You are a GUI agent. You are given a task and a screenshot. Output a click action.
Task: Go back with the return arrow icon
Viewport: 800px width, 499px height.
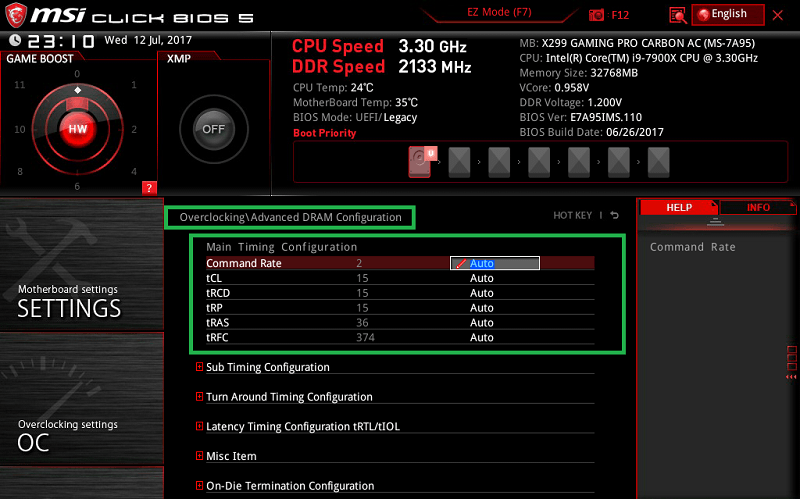(x=615, y=215)
